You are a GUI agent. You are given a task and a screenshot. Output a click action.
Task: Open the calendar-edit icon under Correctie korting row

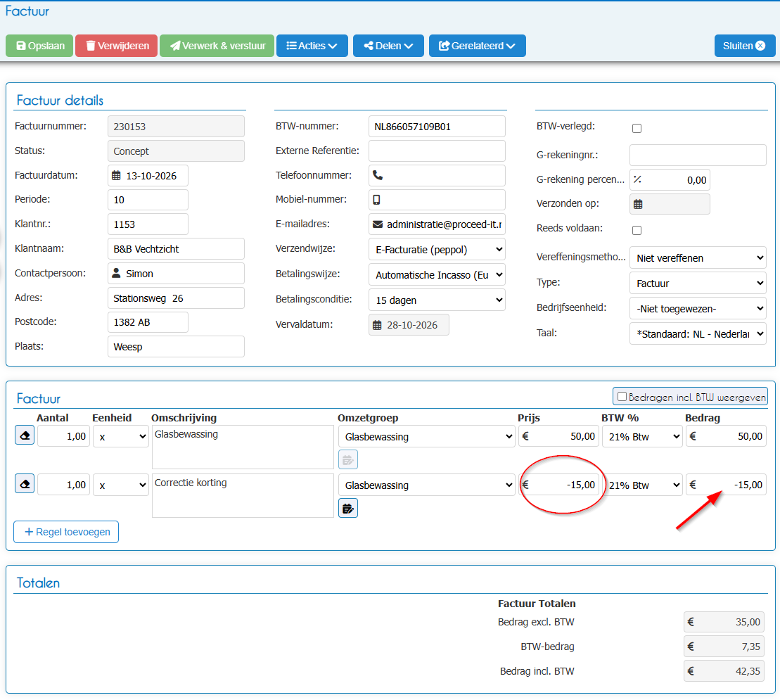point(348,509)
